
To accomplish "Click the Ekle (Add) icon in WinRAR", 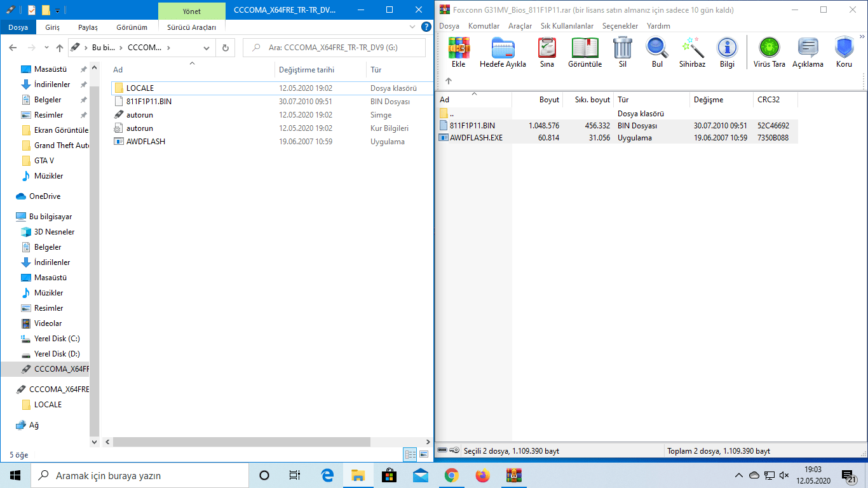I will tap(458, 52).
